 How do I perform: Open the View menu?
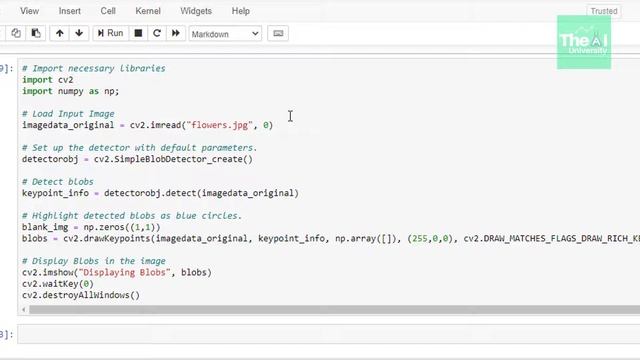29,11
